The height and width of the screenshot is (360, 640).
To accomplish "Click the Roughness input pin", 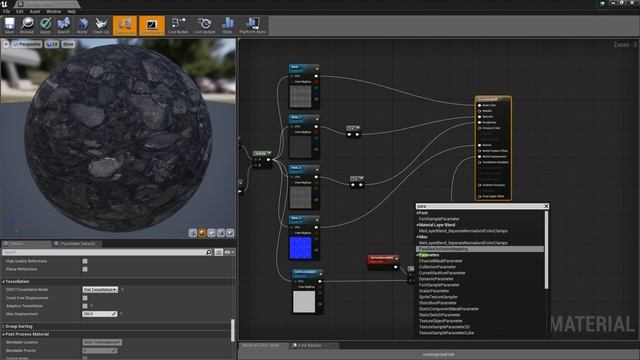I will point(480,122).
